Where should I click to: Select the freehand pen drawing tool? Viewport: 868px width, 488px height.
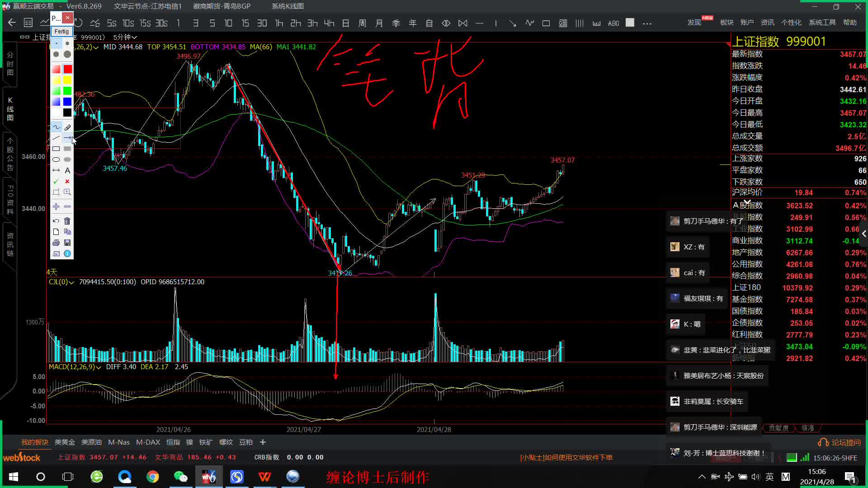(x=56, y=127)
